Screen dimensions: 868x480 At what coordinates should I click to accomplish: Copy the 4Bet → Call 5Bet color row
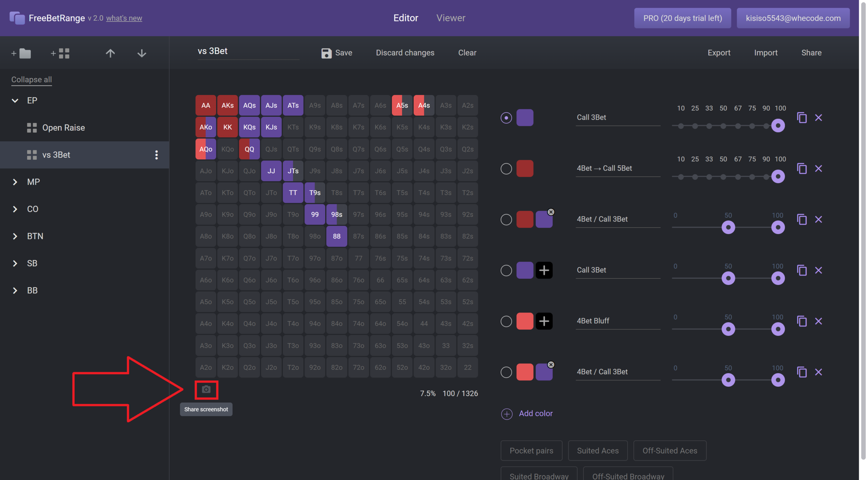pos(802,168)
